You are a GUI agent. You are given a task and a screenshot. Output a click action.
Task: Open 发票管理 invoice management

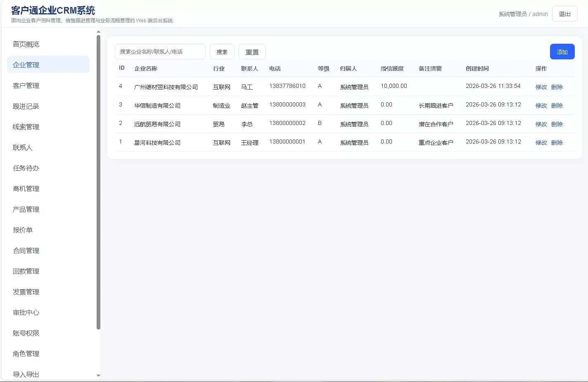(x=26, y=292)
